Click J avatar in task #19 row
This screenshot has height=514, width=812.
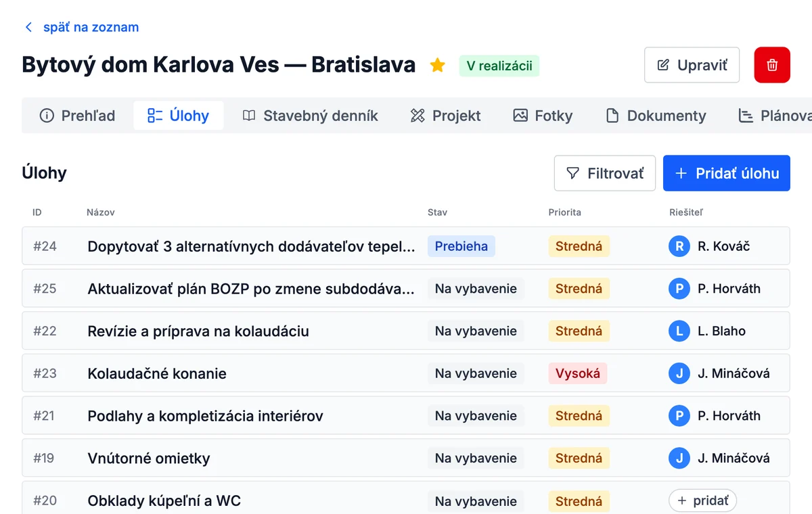pyautogui.click(x=679, y=458)
